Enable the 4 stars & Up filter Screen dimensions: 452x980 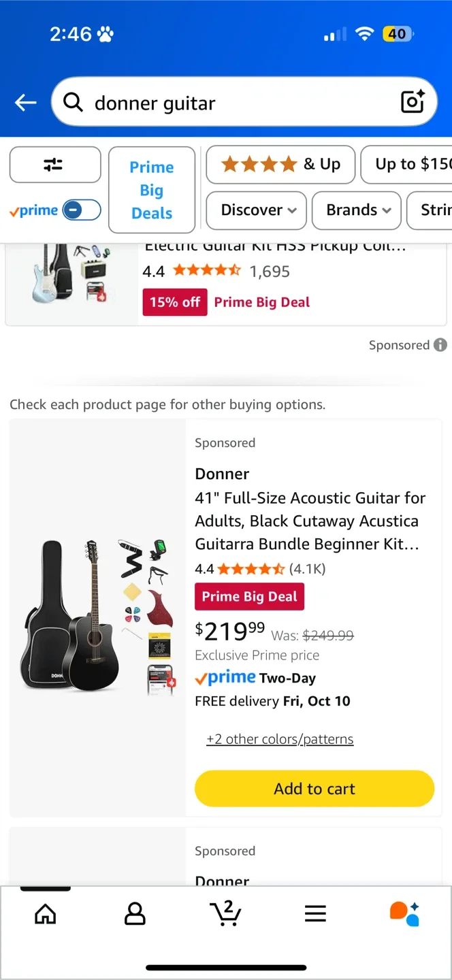pyautogui.click(x=280, y=165)
